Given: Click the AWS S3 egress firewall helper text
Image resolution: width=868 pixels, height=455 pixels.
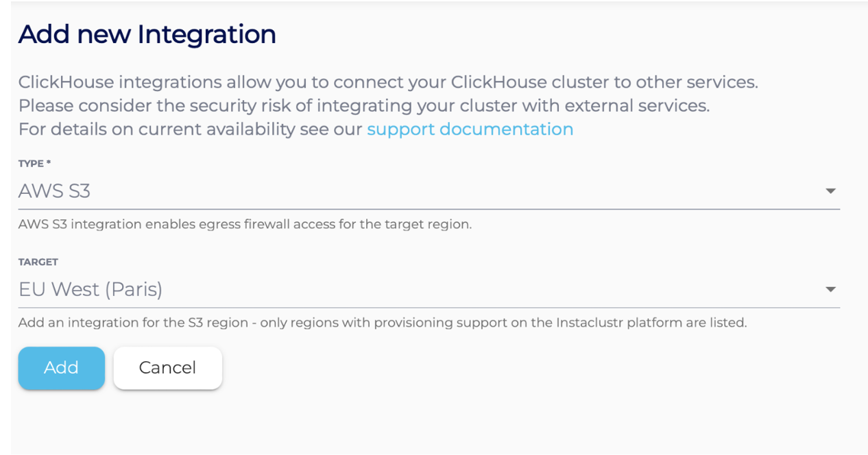Looking at the screenshot, I should click(x=245, y=224).
